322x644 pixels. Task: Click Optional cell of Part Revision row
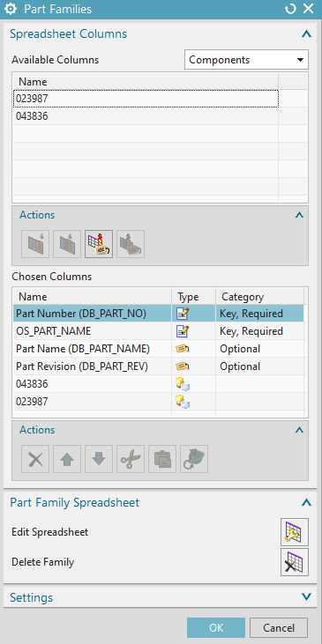pos(259,366)
